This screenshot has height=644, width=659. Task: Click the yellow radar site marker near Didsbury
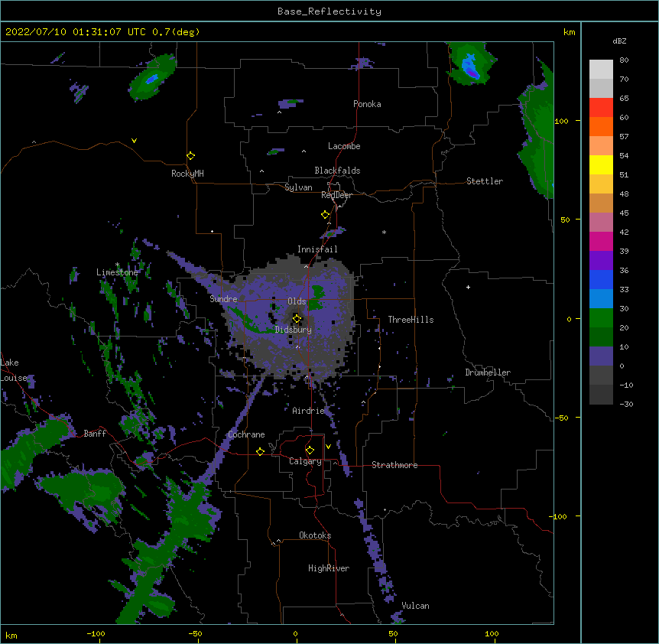click(x=297, y=319)
